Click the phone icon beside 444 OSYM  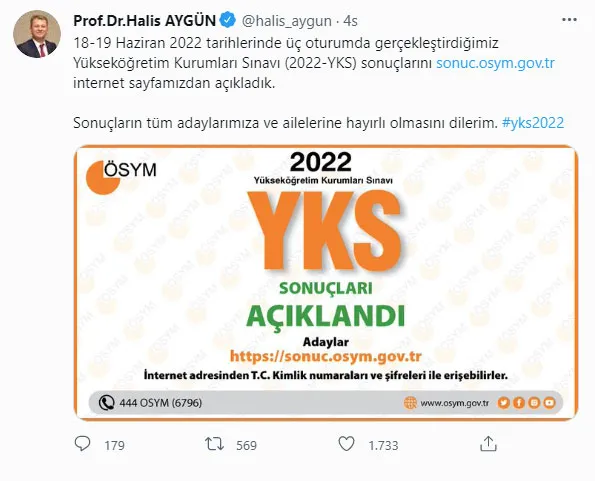pyautogui.click(x=106, y=402)
